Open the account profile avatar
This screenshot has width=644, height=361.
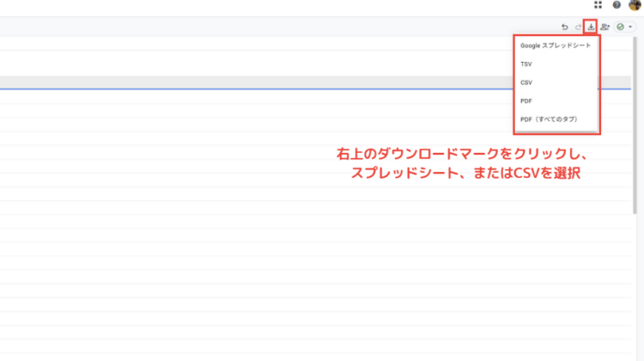click(635, 5)
